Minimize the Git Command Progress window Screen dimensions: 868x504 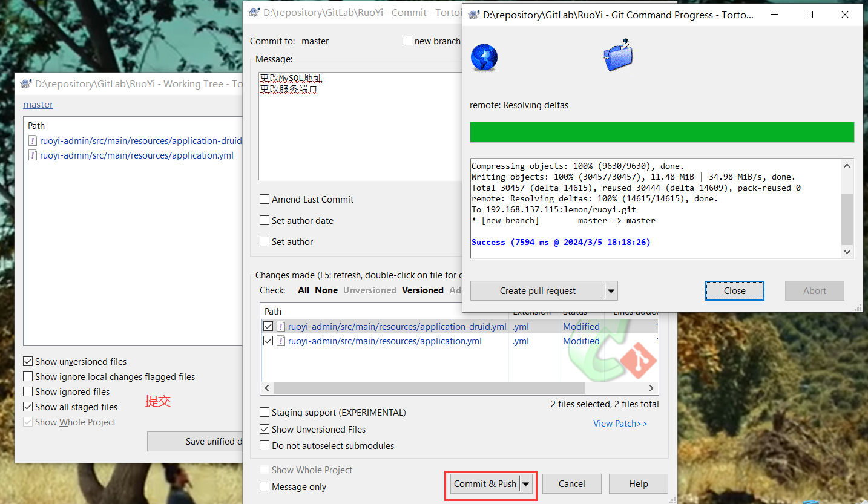pos(774,15)
